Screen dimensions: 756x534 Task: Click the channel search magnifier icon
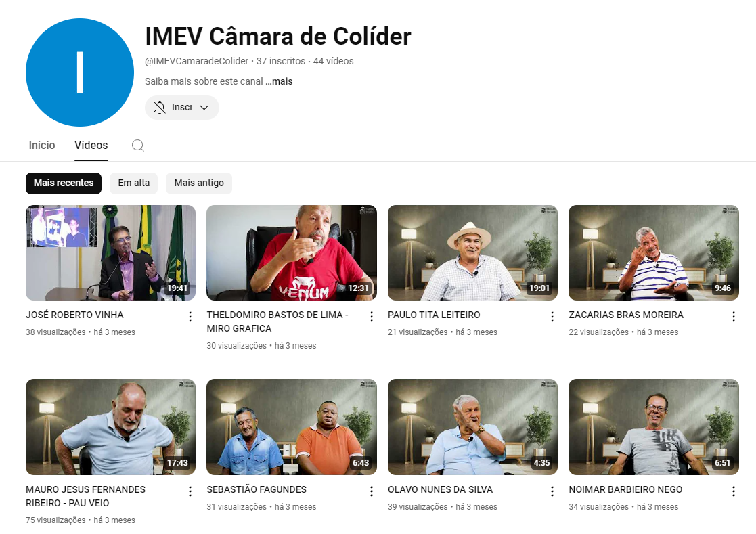coord(138,145)
